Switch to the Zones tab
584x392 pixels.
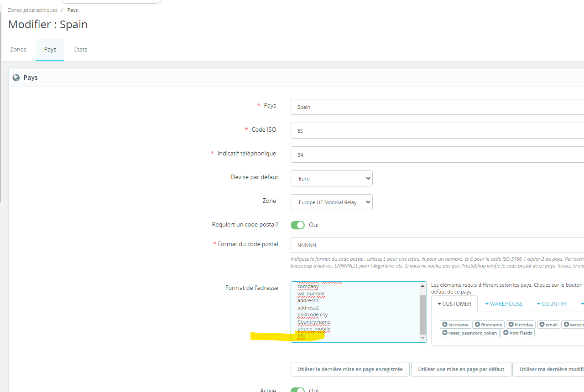tap(18, 49)
